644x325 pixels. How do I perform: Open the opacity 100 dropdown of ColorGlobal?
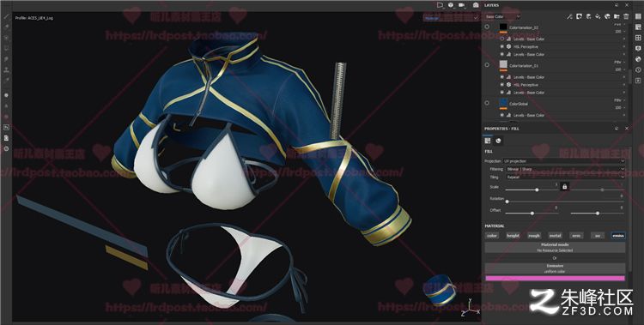[x=620, y=108]
